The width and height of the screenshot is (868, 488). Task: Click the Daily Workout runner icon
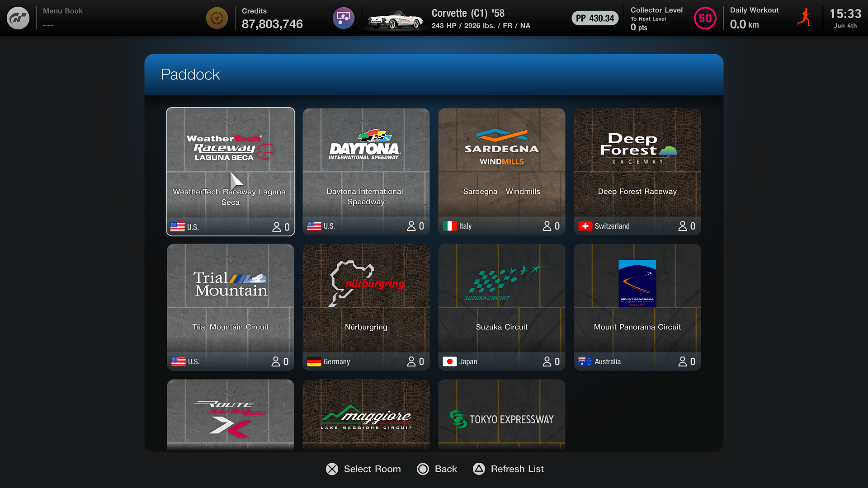[x=804, y=18]
